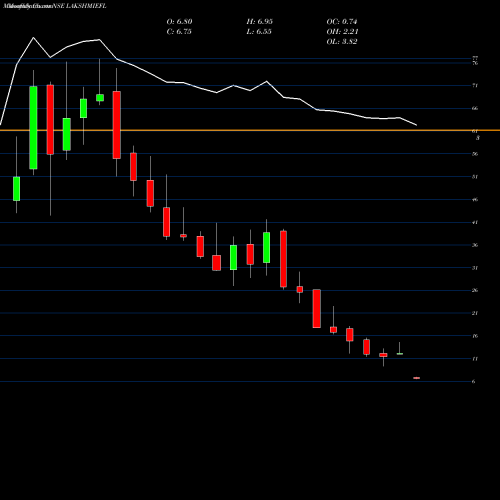Click the '26' price axis label
This screenshot has height=500, width=500.
click(475, 290)
